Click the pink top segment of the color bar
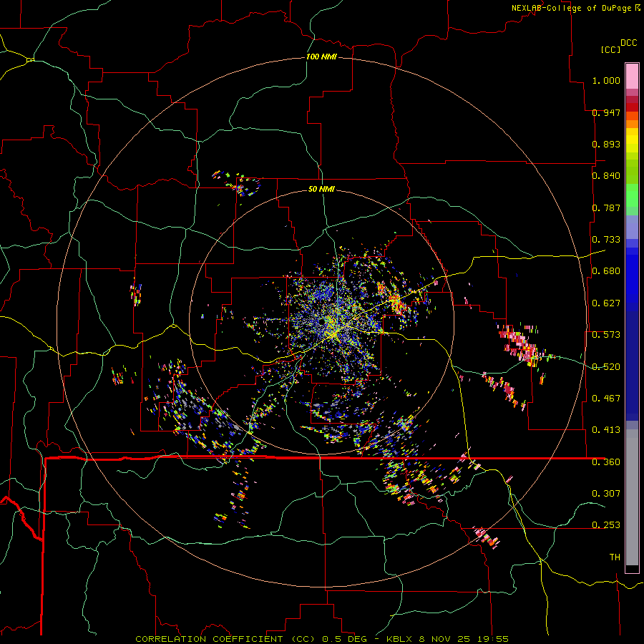This screenshot has width=644, height=644. click(x=632, y=77)
